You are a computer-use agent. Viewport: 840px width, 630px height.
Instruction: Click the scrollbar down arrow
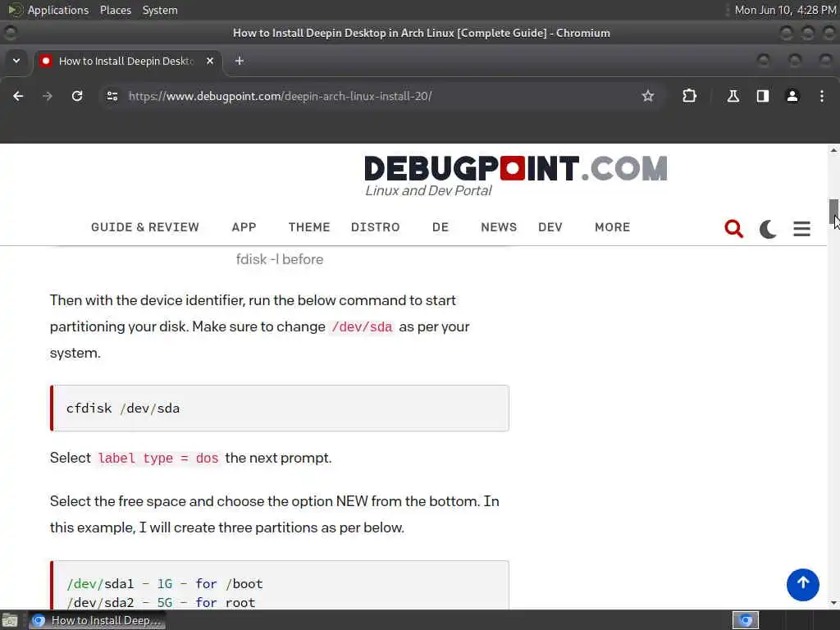coord(833,603)
